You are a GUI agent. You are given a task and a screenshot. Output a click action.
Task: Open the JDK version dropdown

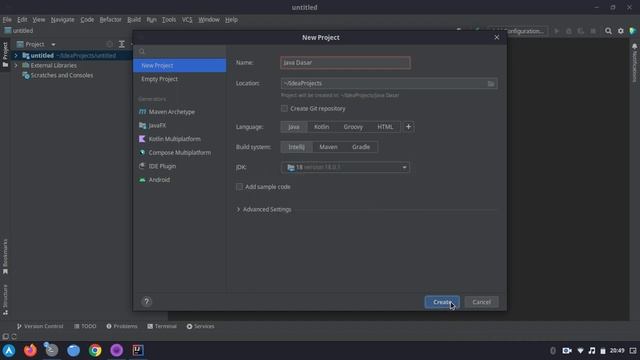pos(345,167)
